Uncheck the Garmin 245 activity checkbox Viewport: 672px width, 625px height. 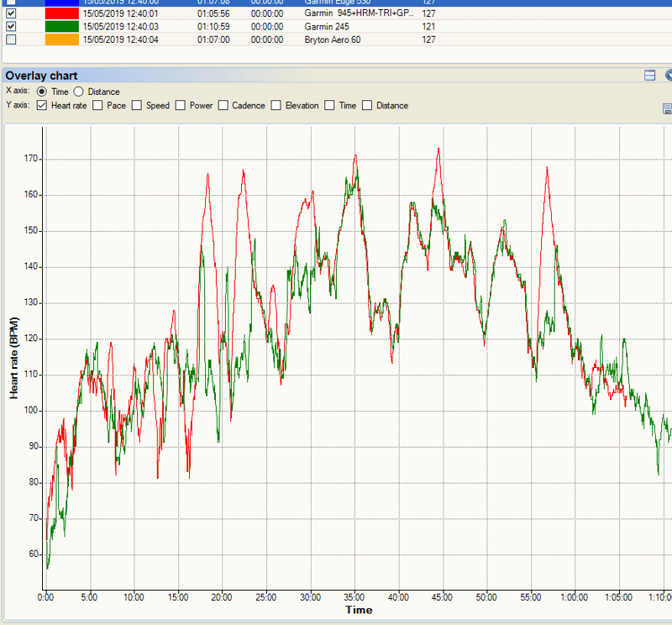tap(11, 26)
